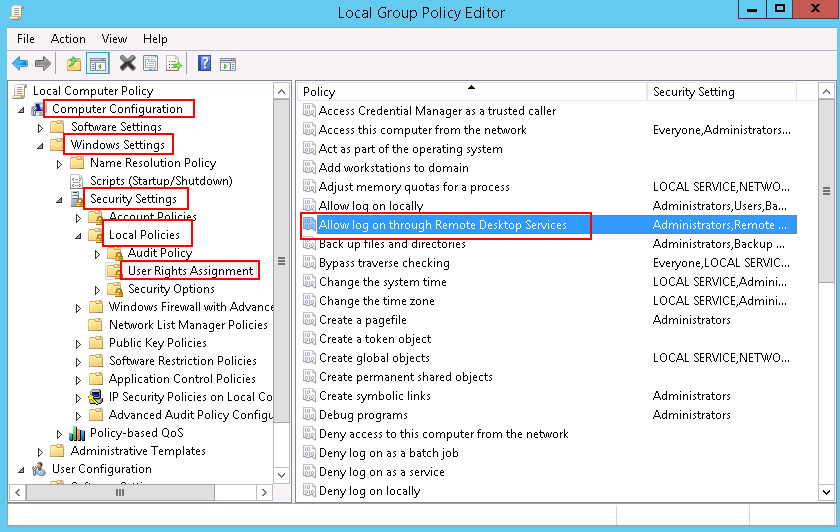This screenshot has width=840, height=532.
Task: Click tree pane horizontal scroll left arrow
Action: pos(18,492)
